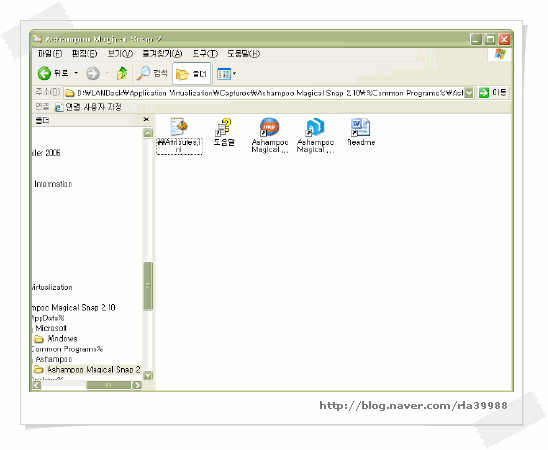The image size is (548, 450).
Task: Select the Information tree item
Action: [x=53, y=184]
